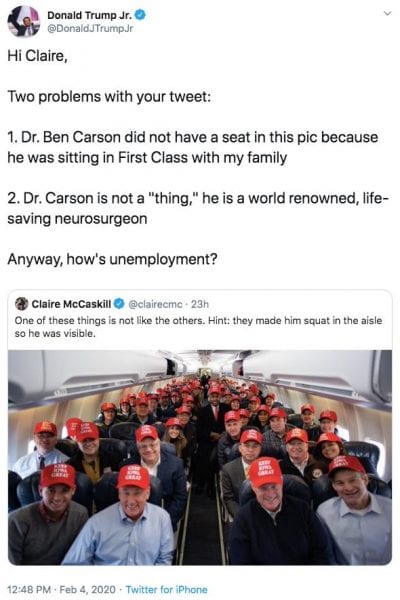The height and width of the screenshot is (600, 400).
Task: Click the 'Hi Claire,' greeting text
Action: (38, 56)
